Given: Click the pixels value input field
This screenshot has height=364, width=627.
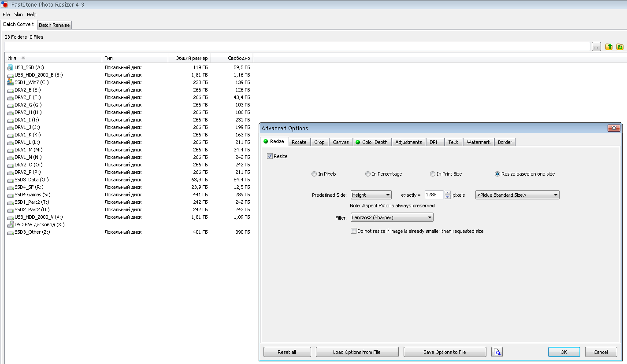Looking at the screenshot, I should [434, 195].
